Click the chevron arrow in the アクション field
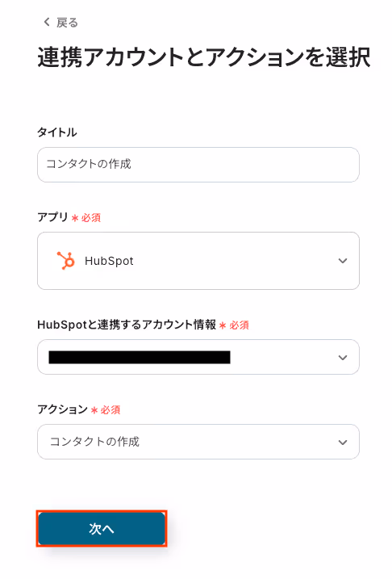The width and height of the screenshot is (392, 579). [343, 442]
